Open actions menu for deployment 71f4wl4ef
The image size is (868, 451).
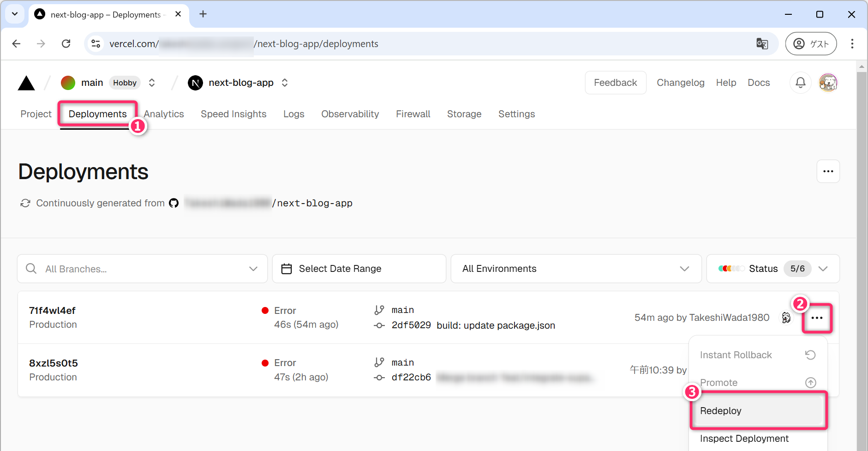click(817, 318)
